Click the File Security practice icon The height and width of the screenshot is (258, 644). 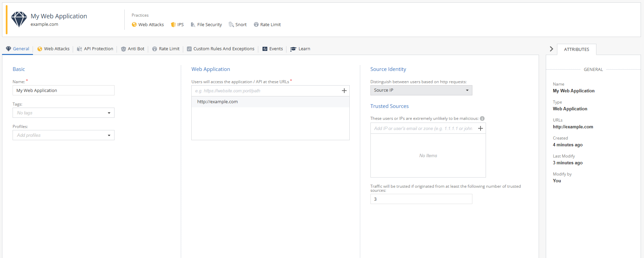click(193, 25)
